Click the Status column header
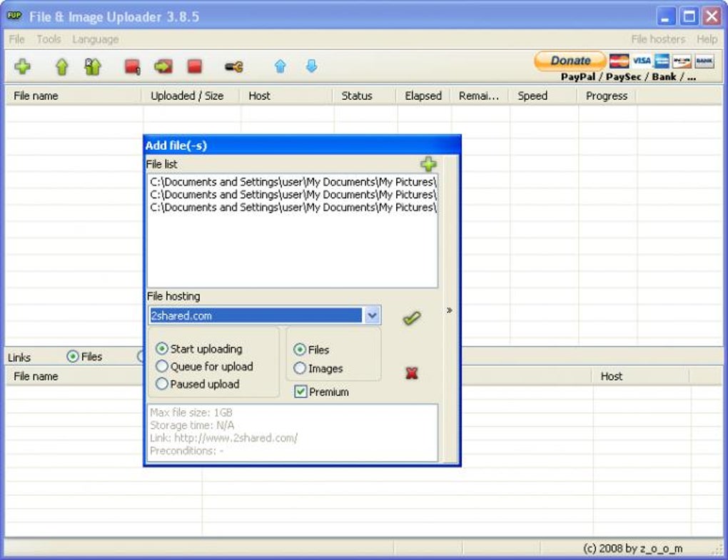The height and width of the screenshot is (560, 728). tap(365, 96)
